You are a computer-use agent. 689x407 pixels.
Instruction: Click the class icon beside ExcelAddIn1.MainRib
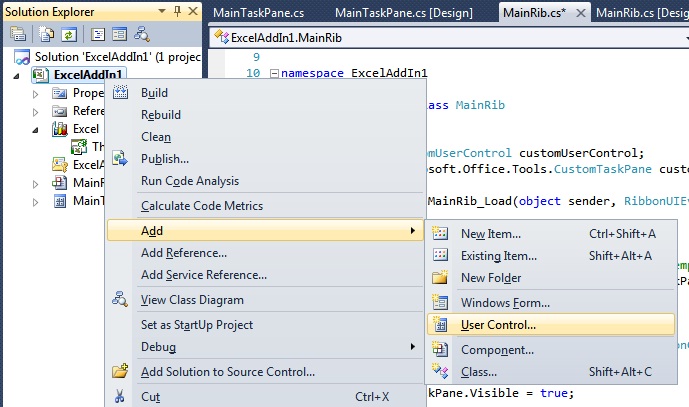(222, 37)
